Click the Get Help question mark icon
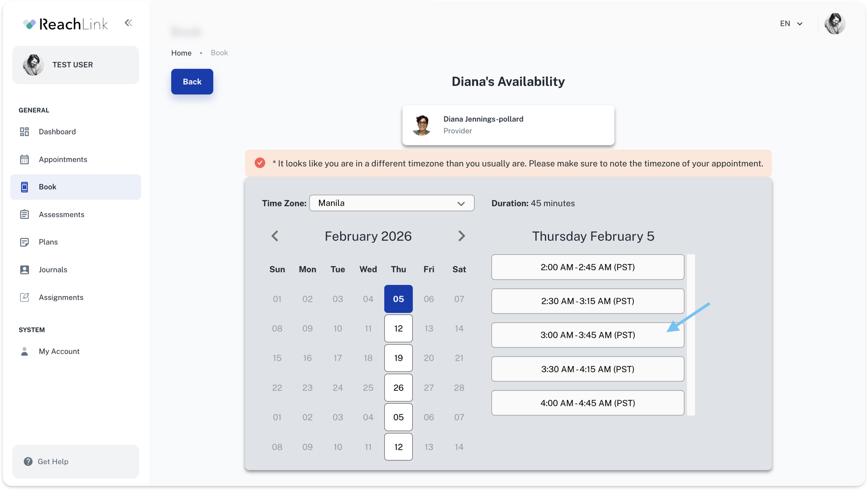 [x=28, y=461]
